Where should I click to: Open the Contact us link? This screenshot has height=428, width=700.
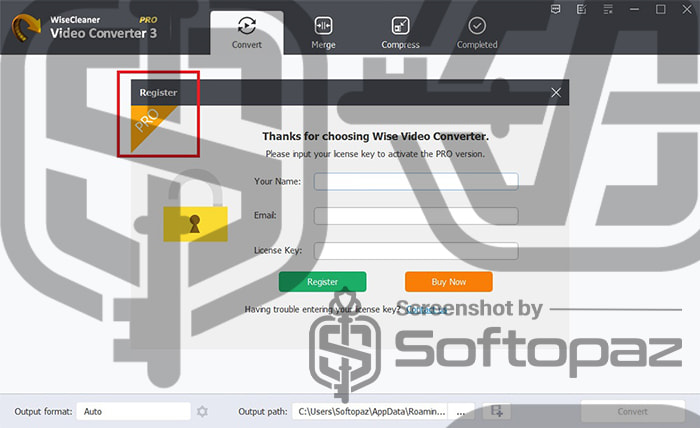tap(426, 309)
